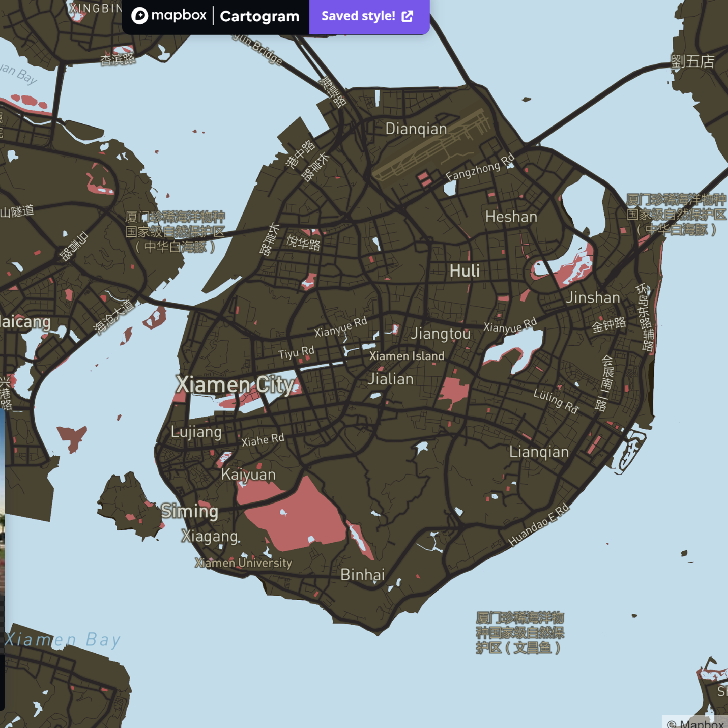Open the © Mapbox attribution link

(x=696, y=723)
